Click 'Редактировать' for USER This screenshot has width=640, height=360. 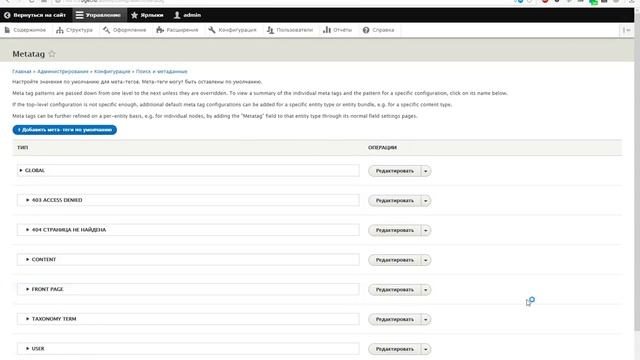394,349
